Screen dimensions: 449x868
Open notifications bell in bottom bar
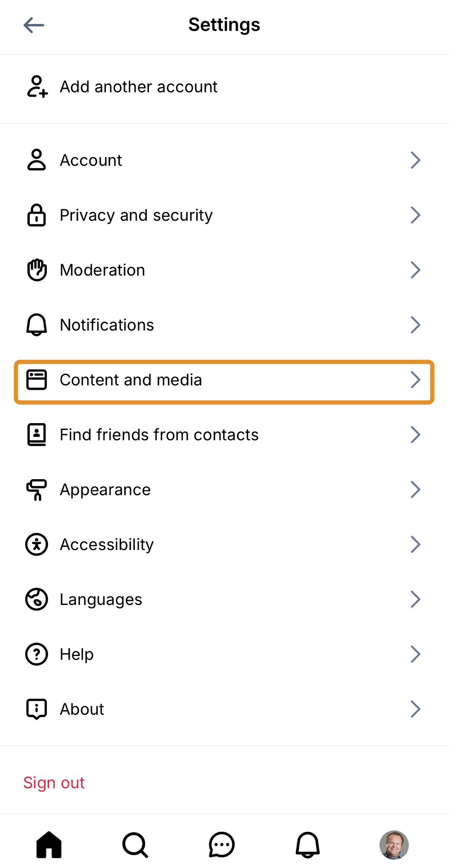click(308, 845)
